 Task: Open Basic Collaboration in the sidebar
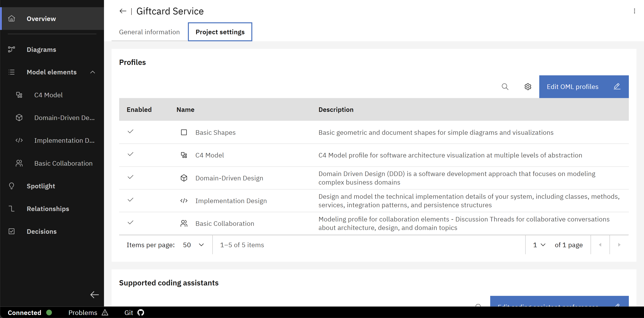tap(52, 163)
